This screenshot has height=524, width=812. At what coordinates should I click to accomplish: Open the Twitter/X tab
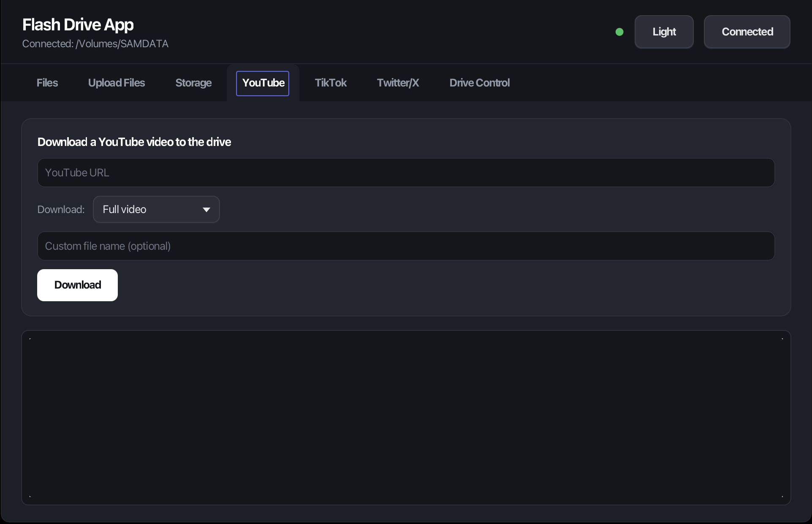pyautogui.click(x=398, y=83)
